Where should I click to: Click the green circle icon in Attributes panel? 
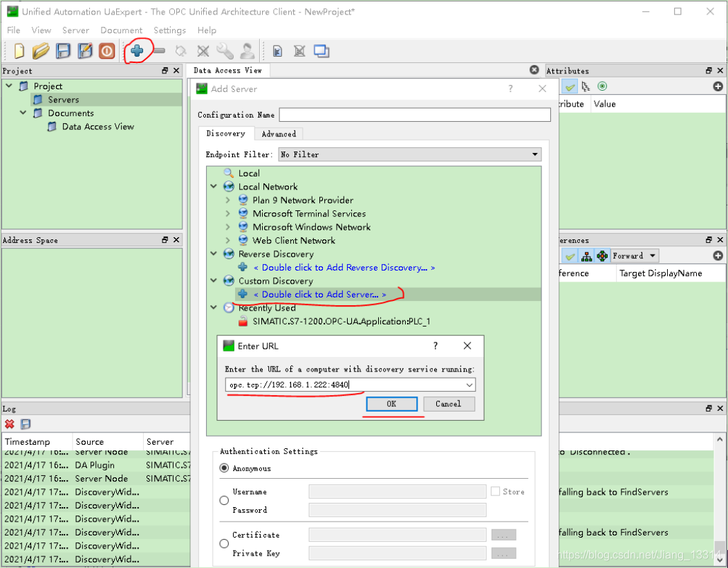click(602, 86)
